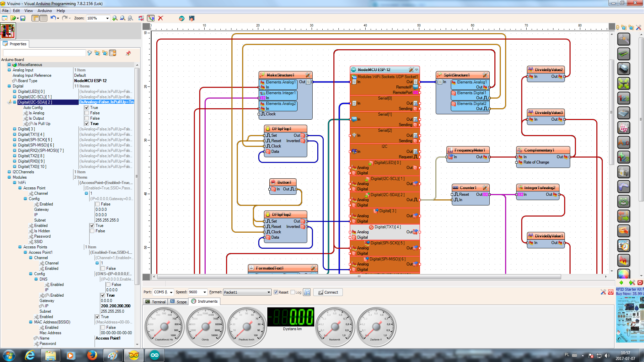
Task: Expand the I2CChannels property node
Action: click(9, 172)
